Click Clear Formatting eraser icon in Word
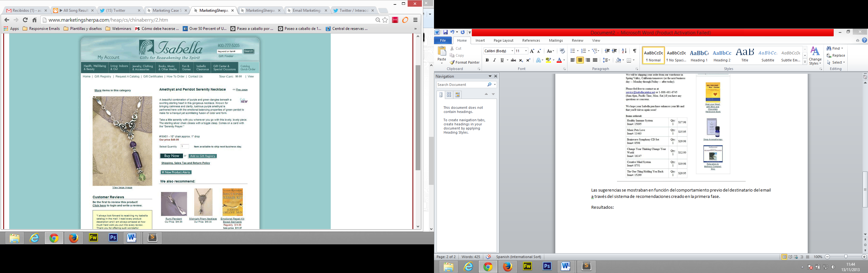 (x=562, y=51)
